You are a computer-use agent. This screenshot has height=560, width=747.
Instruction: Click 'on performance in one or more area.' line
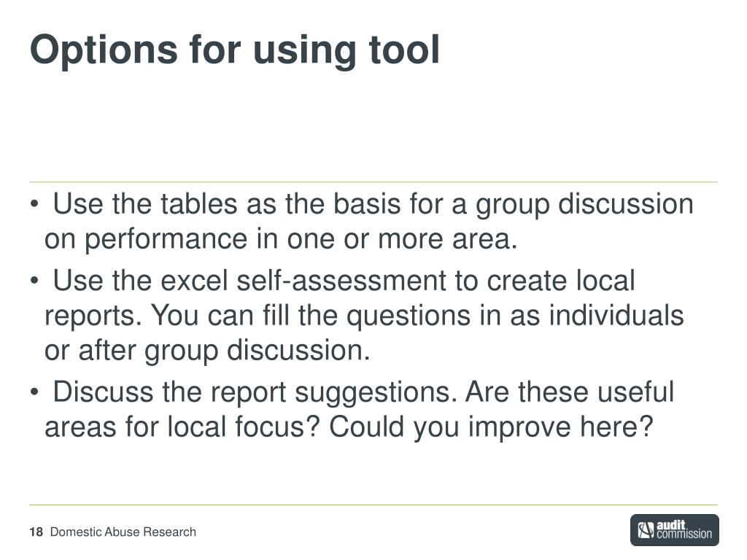tap(281, 239)
